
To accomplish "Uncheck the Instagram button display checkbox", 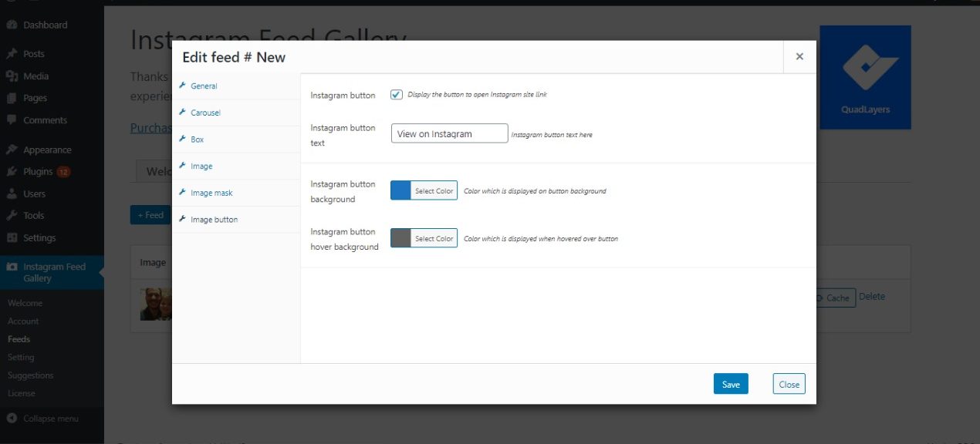I will [397, 95].
